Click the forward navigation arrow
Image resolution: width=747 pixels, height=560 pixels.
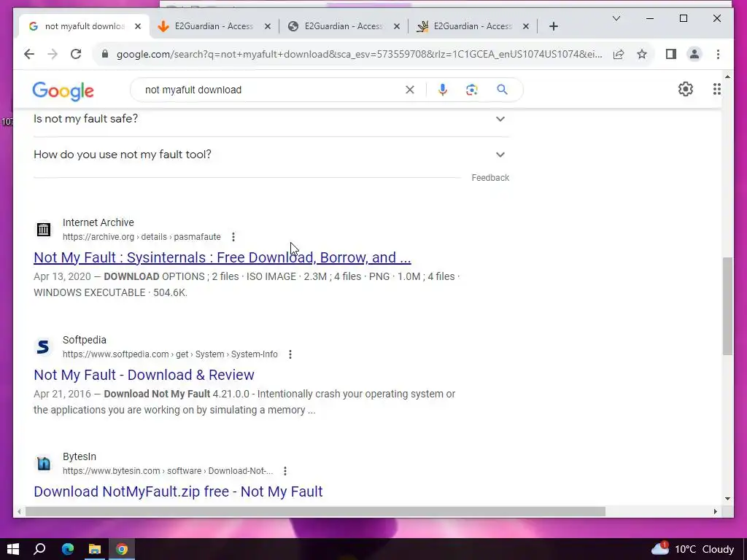tap(53, 54)
